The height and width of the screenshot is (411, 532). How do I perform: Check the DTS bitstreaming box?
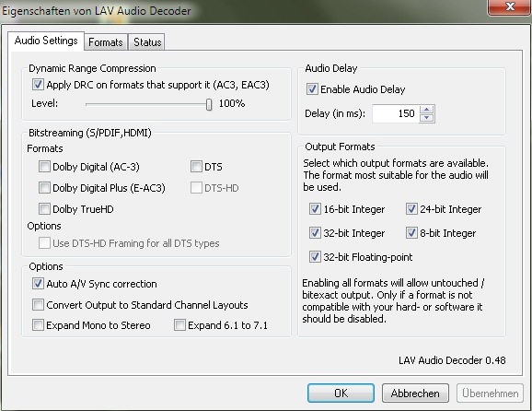[196, 167]
